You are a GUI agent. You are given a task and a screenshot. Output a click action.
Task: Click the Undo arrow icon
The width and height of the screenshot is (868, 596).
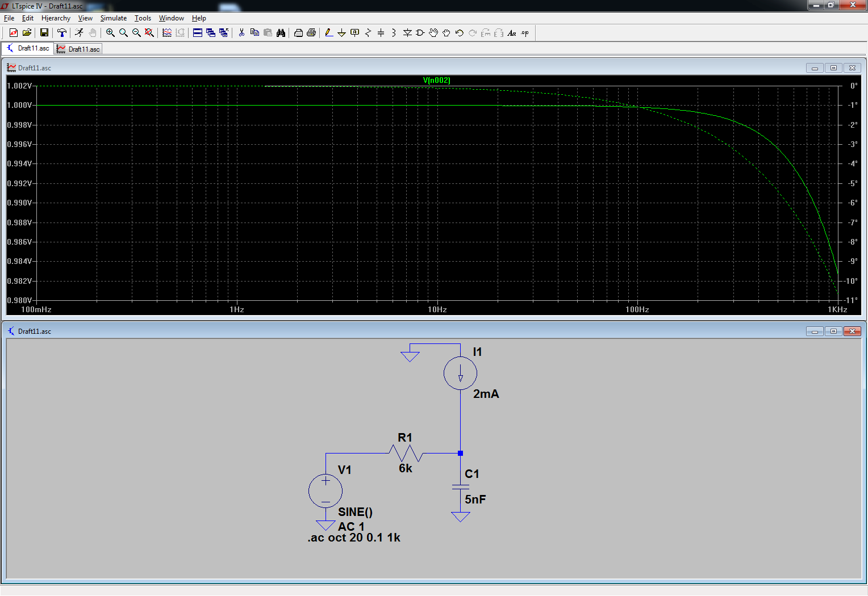point(460,33)
